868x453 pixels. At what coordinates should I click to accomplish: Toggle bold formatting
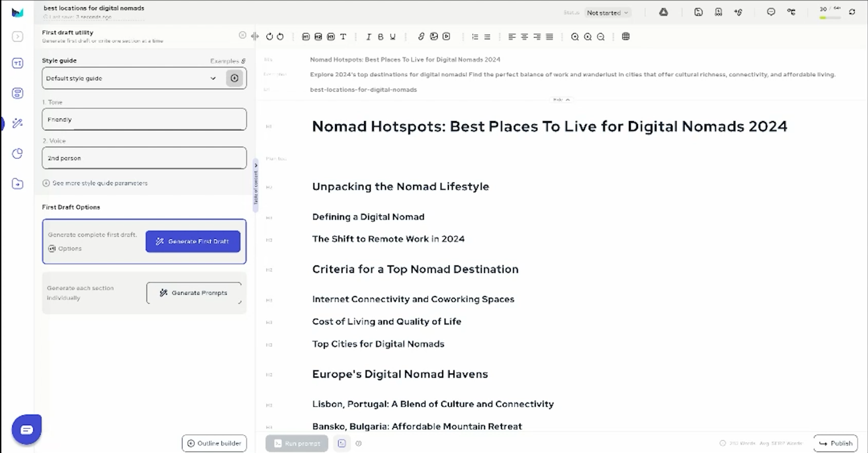(x=381, y=37)
